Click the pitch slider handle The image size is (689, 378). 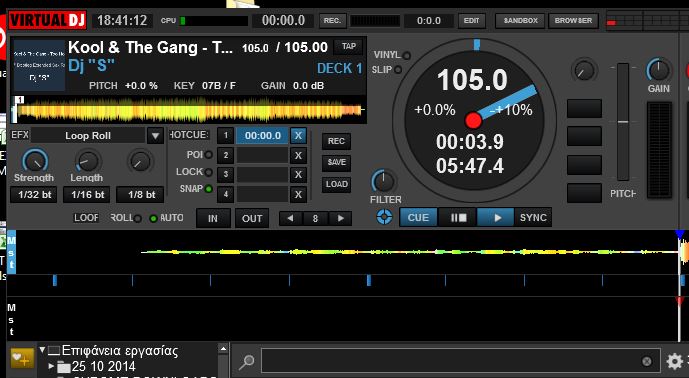point(623,122)
